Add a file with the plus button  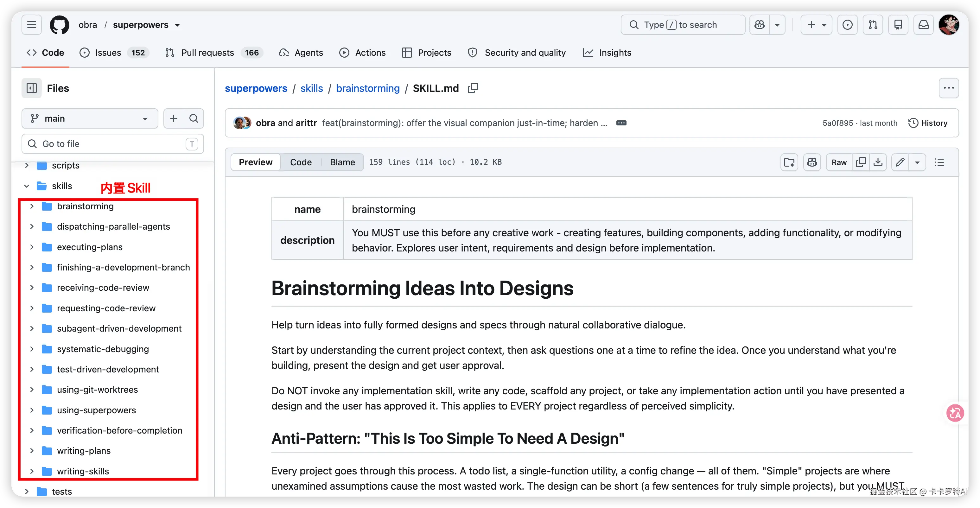click(174, 118)
